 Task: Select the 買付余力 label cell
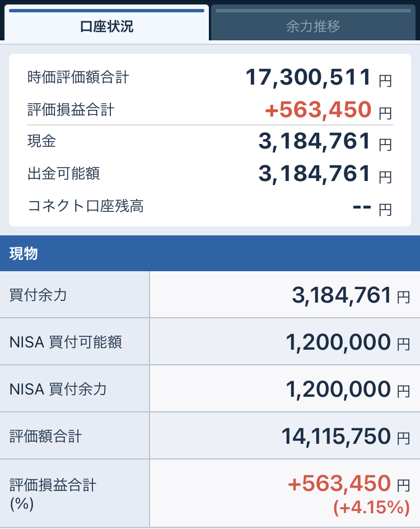pyautogui.click(x=74, y=295)
